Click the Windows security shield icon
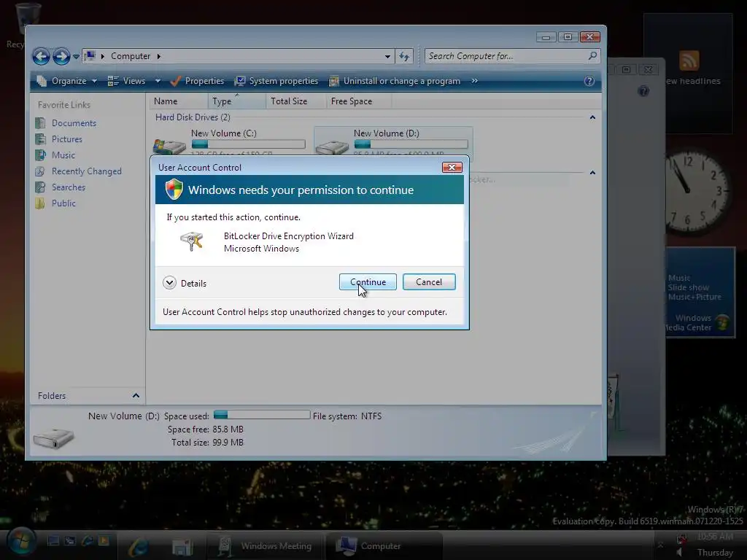 click(x=174, y=190)
